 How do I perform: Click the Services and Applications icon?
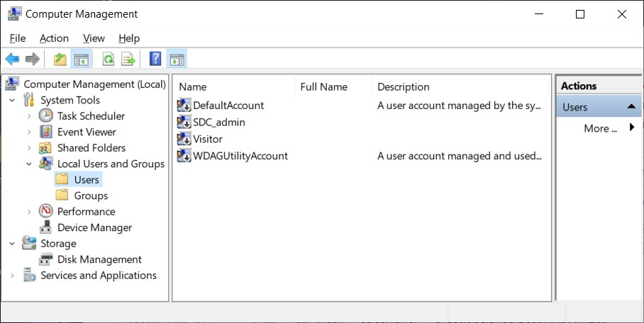[30, 275]
